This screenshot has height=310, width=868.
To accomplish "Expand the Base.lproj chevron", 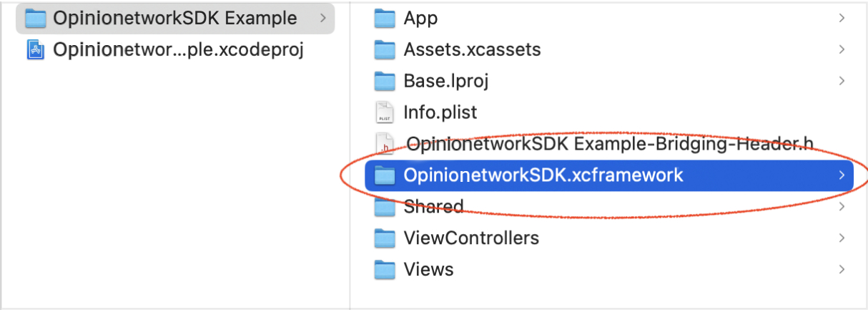I will point(842,81).
